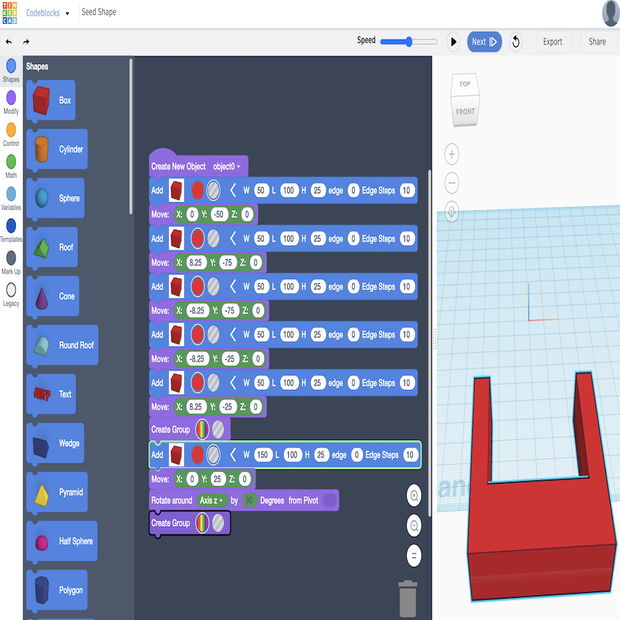
Task: Open the Axis z dropdown
Action: [213, 500]
